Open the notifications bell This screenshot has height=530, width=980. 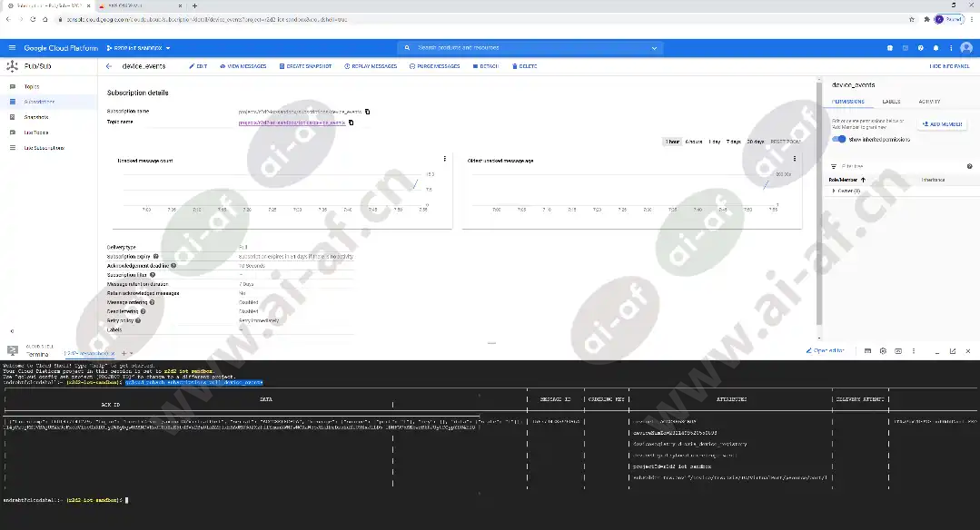pos(935,48)
